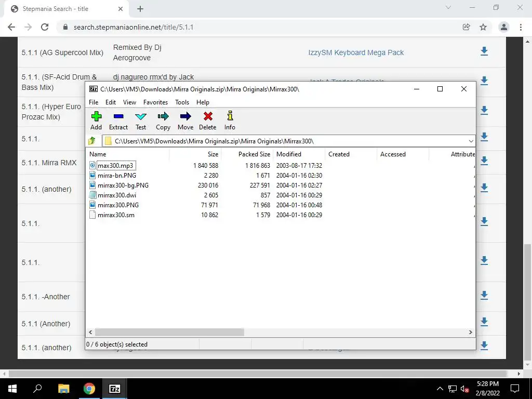
Task: Click 7-Zip taskbar button
Action: click(115, 389)
